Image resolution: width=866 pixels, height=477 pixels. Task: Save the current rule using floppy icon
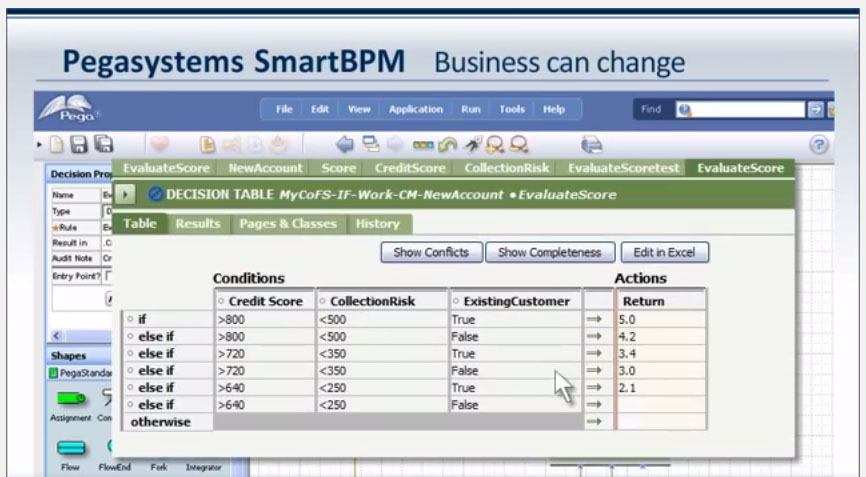point(79,145)
